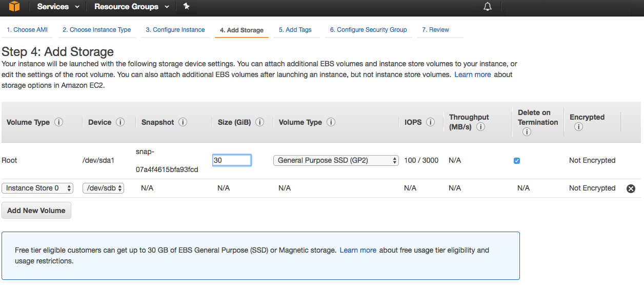Remove the Instance Store 0 volume row
This screenshot has height=285, width=644.
point(631,188)
